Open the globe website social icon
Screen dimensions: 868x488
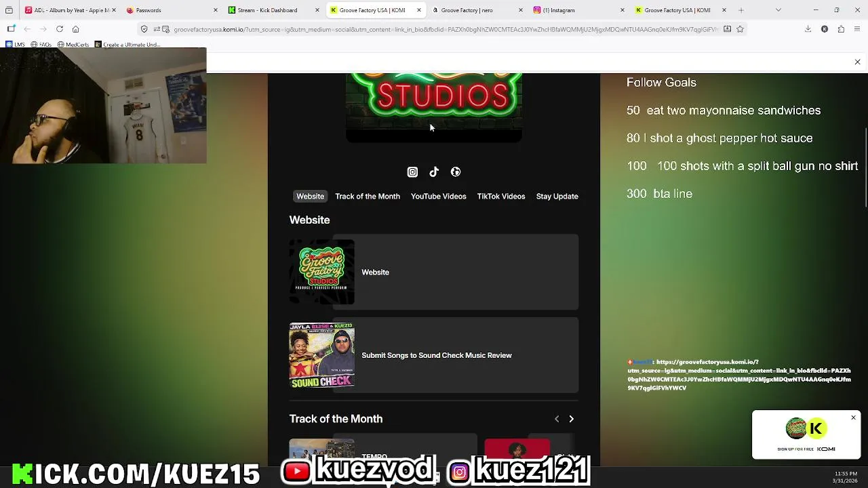pyautogui.click(x=456, y=172)
